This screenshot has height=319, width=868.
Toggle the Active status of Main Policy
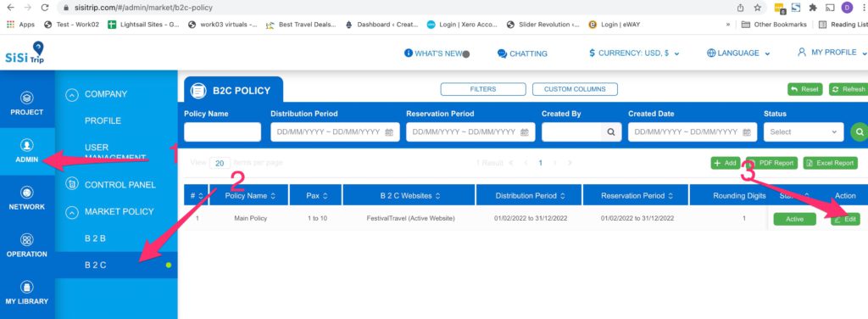(794, 219)
